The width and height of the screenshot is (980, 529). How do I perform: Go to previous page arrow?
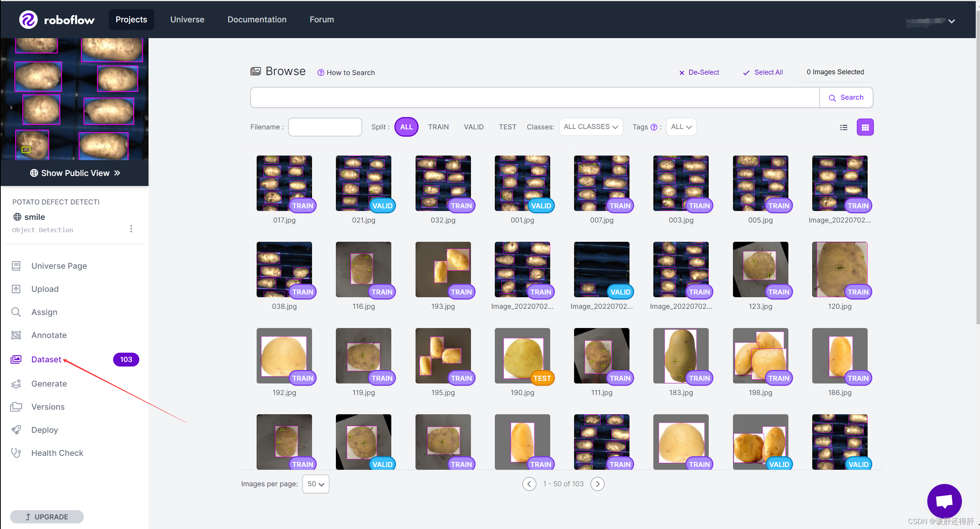click(529, 484)
